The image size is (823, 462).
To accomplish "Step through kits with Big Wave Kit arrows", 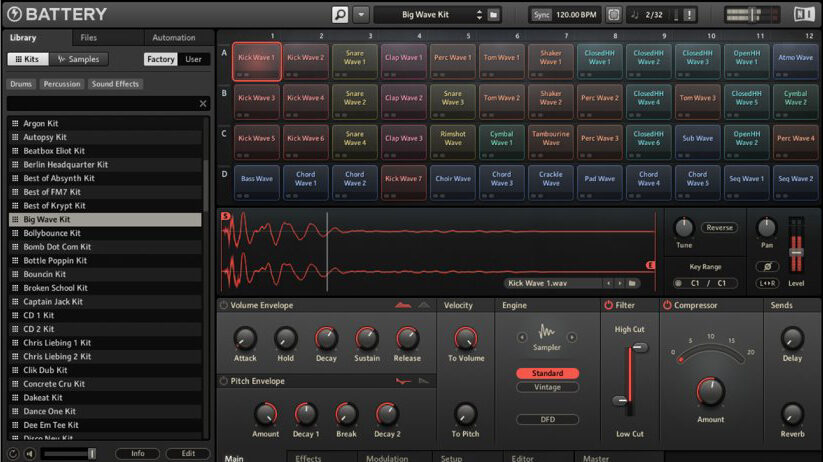I will pyautogui.click(x=479, y=15).
